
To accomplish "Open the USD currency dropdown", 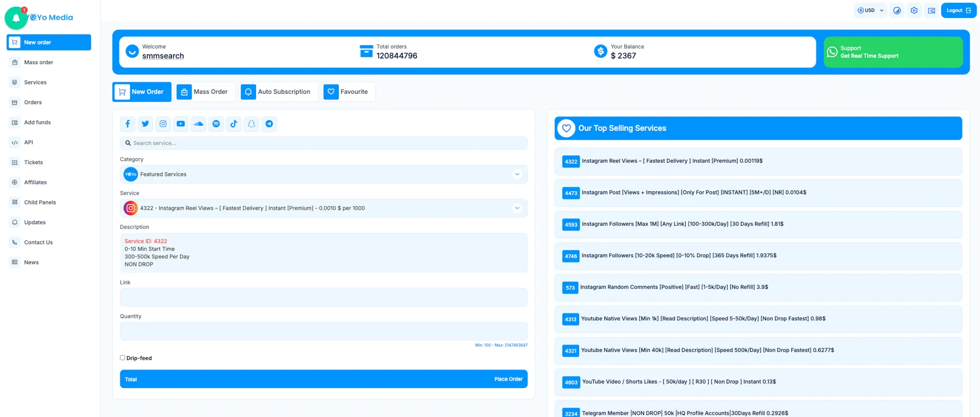I will 870,10.
